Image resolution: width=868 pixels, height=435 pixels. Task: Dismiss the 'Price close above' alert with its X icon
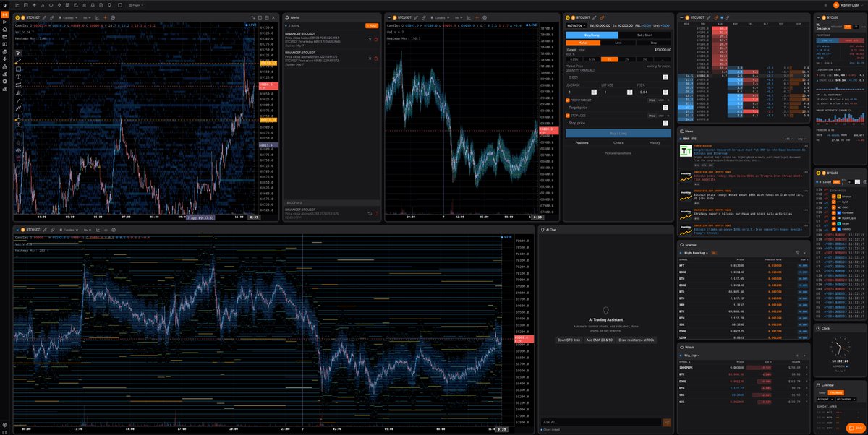point(370,59)
